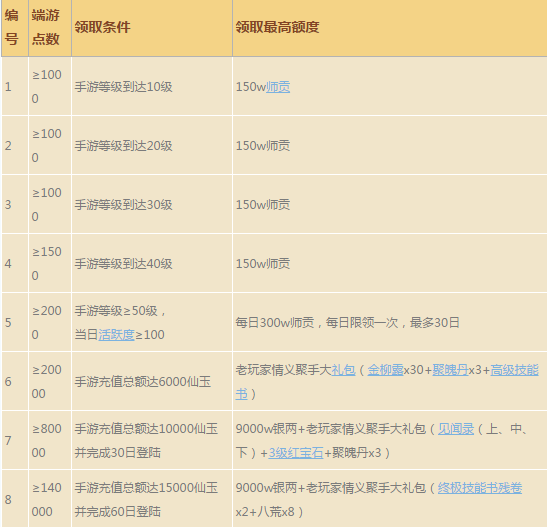Open the 活跃度 link in row 5

click(116, 335)
